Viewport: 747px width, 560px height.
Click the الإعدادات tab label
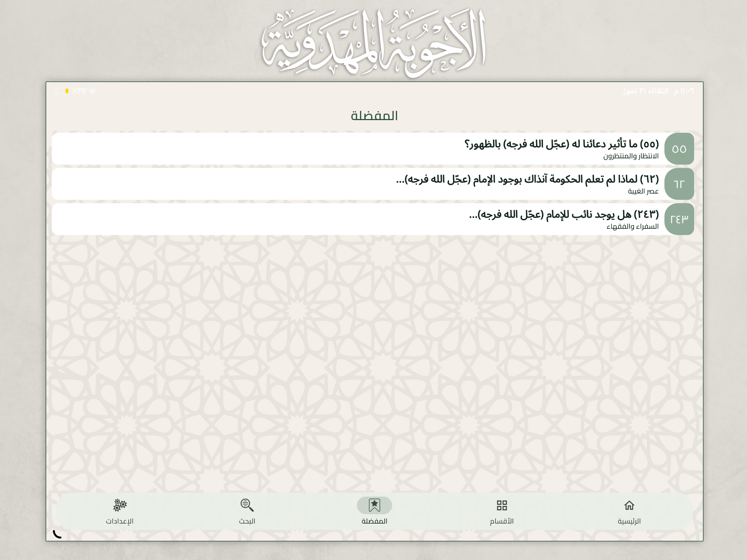coord(119,521)
